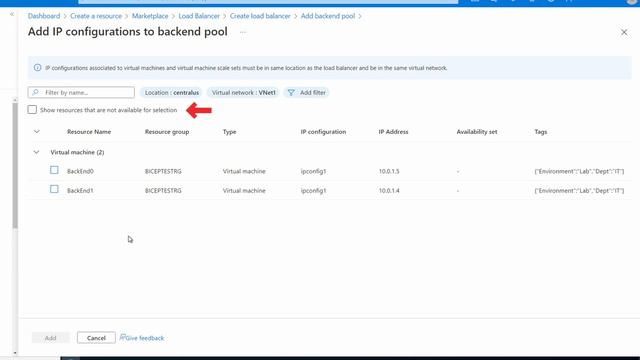This screenshot has height=360, width=640.
Task: Click the Cancel button
Action: 96,338
